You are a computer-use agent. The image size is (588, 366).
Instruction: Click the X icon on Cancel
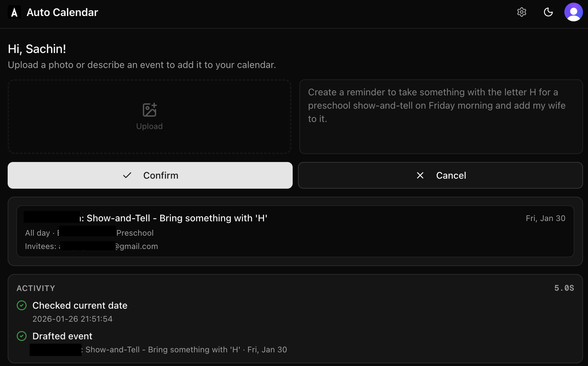pos(420,175)
